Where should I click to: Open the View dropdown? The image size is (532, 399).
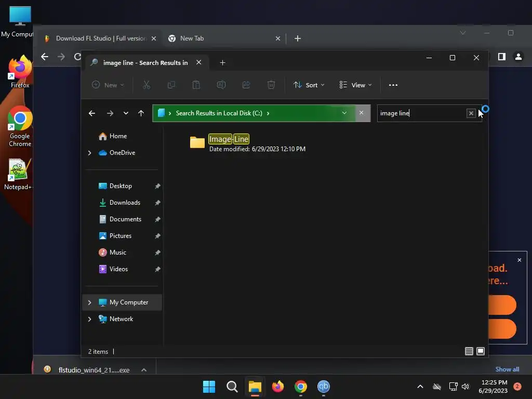(355, 85)
